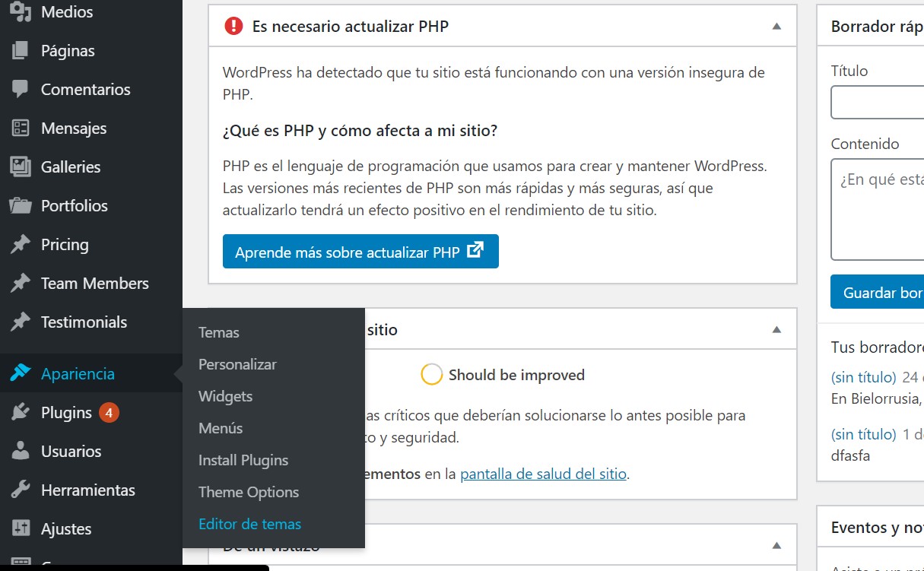Click the Herramientas wrench icon
This screenshot has width=924, height=571.
coord(21,490)
